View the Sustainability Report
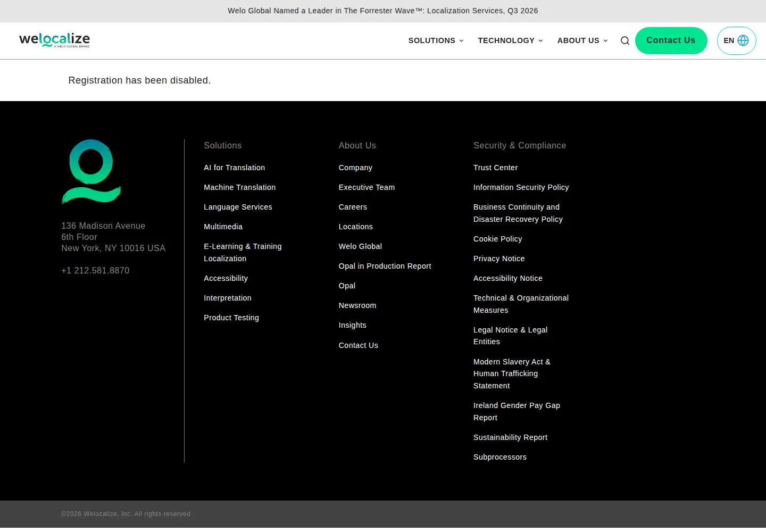The width and height of the screenshot is (766, 532). pyautogui.click(x=511, y=437)
